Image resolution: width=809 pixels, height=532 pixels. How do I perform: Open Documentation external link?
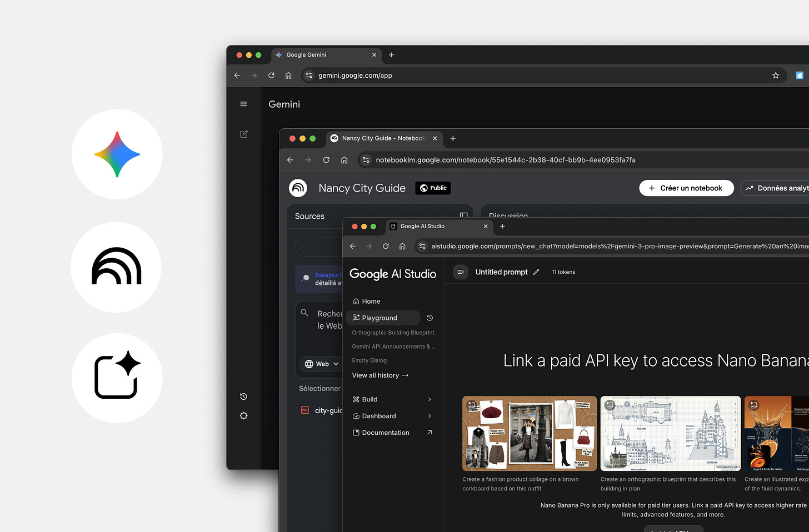coord(392,433)
